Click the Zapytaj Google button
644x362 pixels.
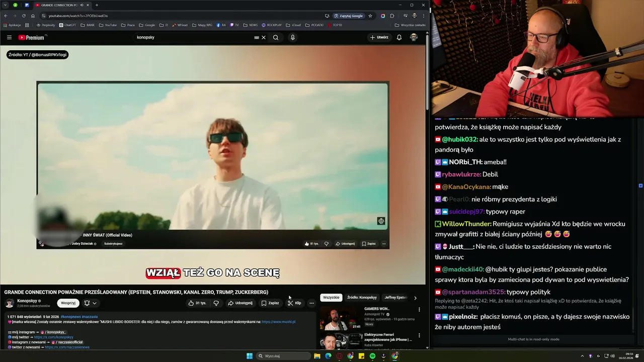point(348,16)
